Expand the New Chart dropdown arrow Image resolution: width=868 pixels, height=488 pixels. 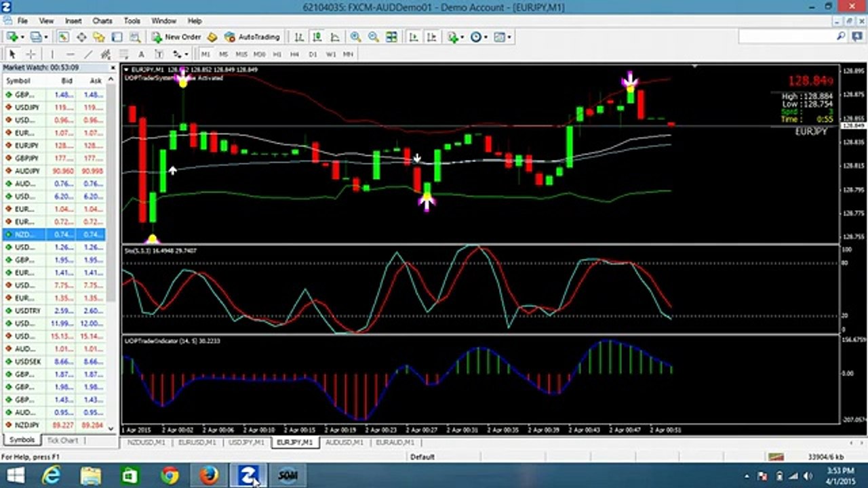(x=22, y=37)
